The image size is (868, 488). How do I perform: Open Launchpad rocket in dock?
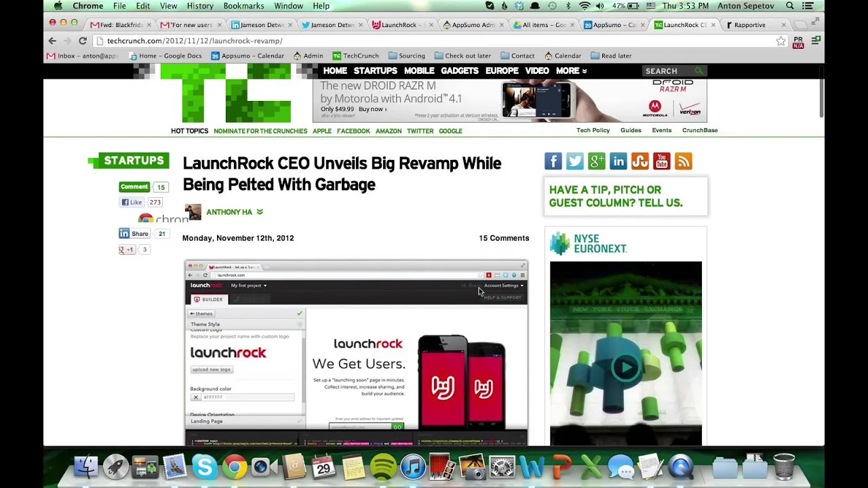pyautogui.click(x=115, y=467)
